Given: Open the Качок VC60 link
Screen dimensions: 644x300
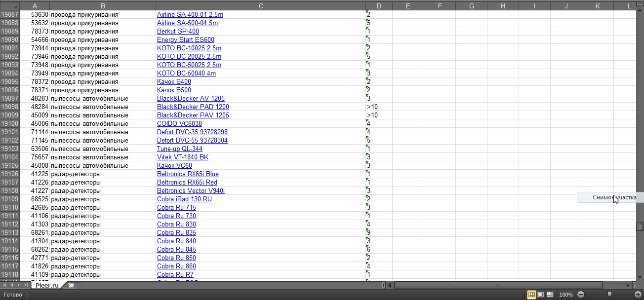Looking at the screenshot, I should [174, 166].
